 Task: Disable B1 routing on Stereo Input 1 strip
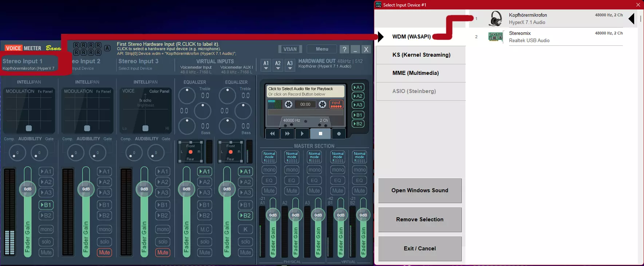(x=46, y=205)
